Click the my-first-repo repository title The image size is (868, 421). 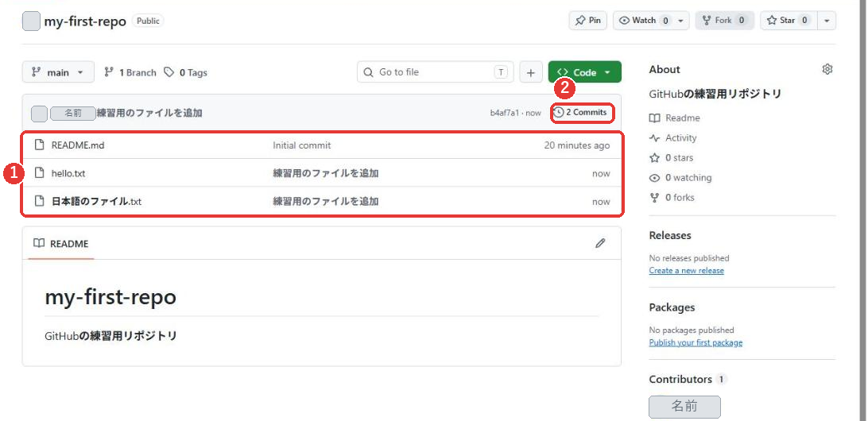(85, 21)
